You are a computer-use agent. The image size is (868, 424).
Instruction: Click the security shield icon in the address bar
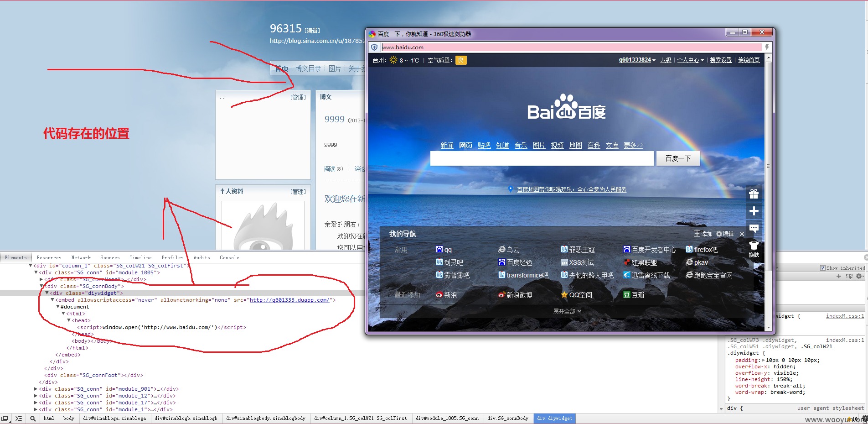pyautogui.click(x=374, y=47)
